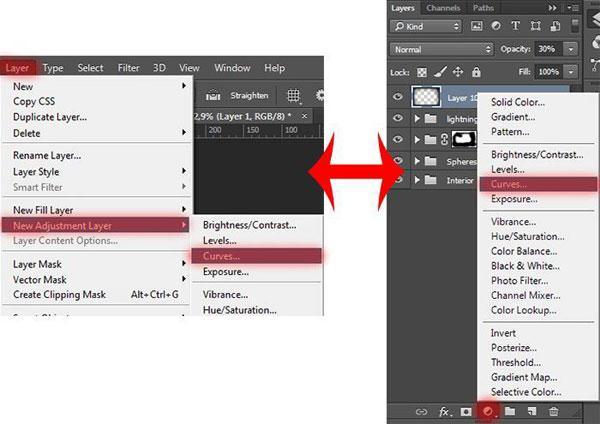
Task: Lock transparent pixels icon
Action: pos(422,72)
